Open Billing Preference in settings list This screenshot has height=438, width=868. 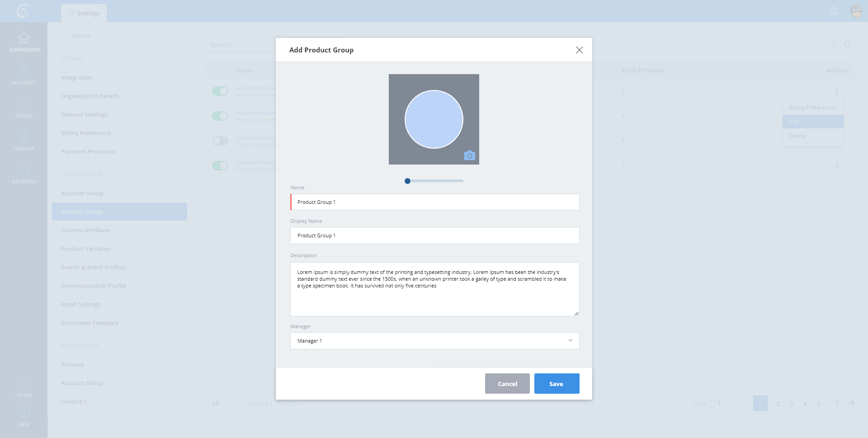click(x=86, y=133)
